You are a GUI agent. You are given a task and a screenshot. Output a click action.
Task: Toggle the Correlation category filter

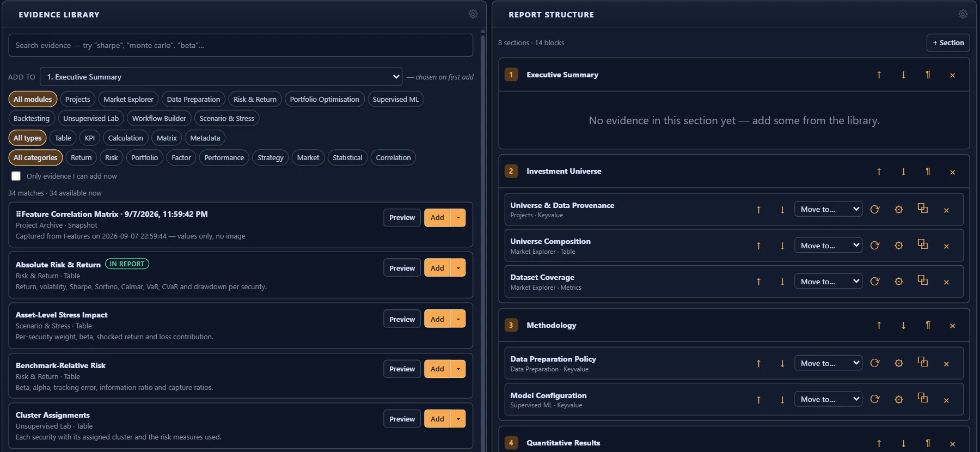tap(393, 157)
